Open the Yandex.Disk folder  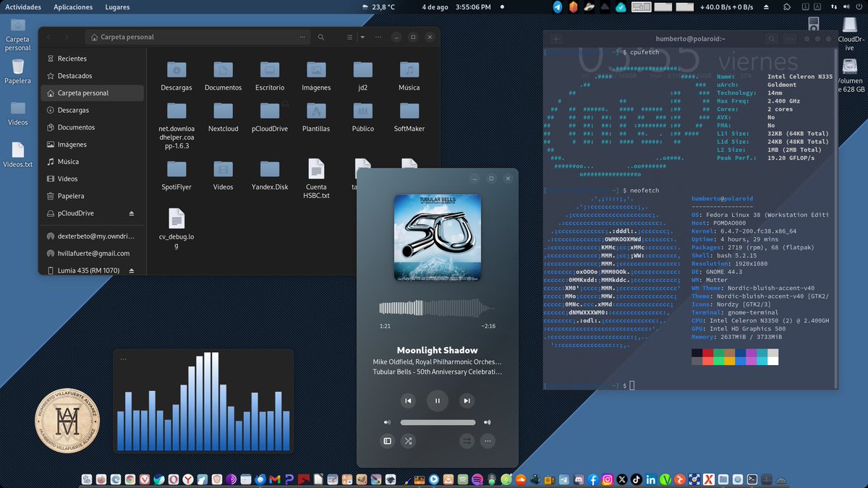(x=270, y=174)
